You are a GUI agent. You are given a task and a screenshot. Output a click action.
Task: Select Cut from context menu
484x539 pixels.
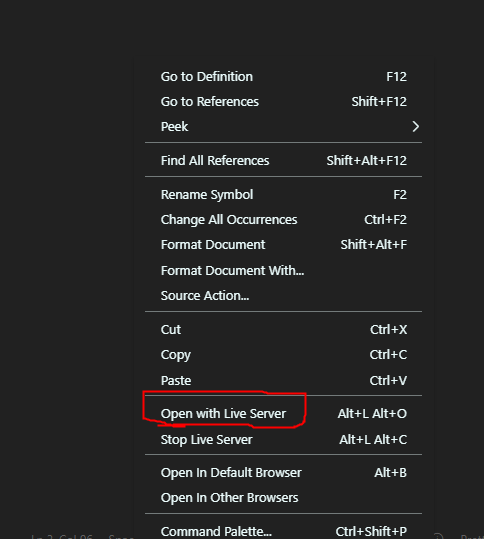point(284,330)
